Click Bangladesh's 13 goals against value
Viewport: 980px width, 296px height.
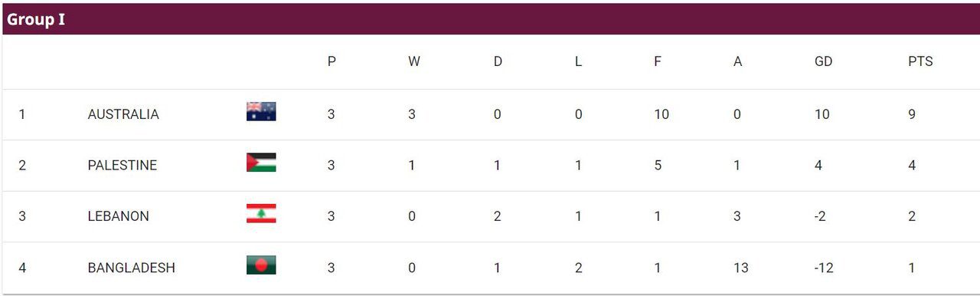(741, 268)
